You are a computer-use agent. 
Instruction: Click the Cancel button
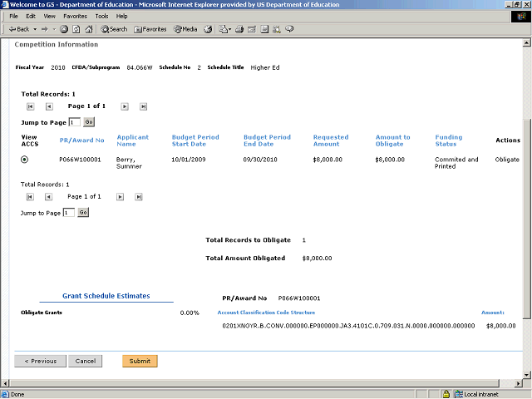point(85,361)
